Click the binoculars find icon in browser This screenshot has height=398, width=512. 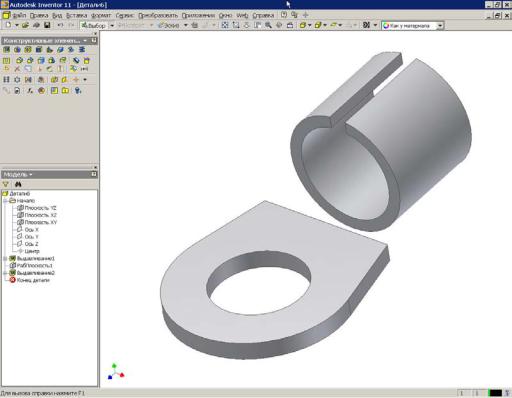[18, 184]
